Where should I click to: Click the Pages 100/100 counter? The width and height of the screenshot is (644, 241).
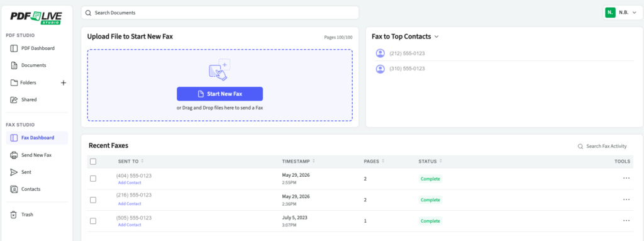[338, 37]
